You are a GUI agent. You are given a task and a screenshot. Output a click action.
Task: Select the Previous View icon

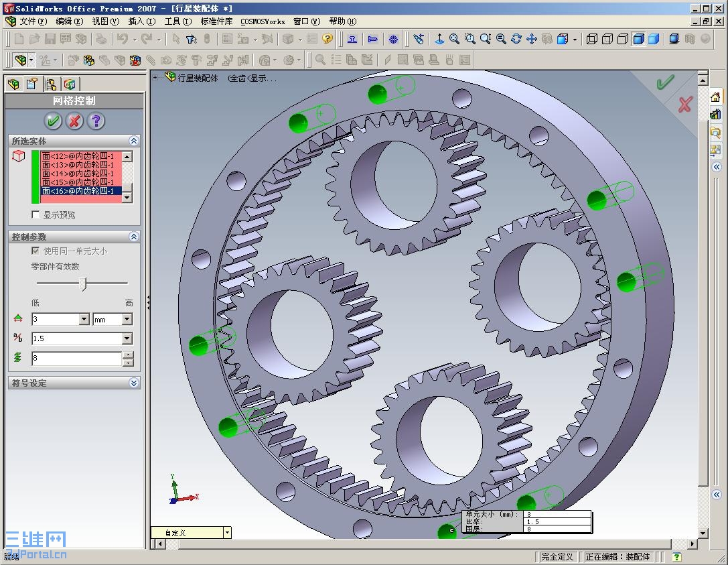tap(419, 39)
